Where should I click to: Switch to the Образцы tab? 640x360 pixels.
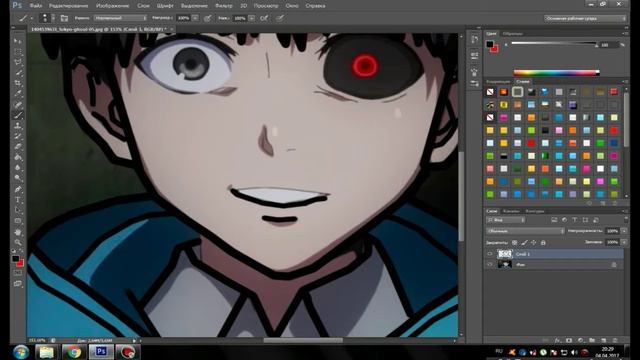(513, 33)
